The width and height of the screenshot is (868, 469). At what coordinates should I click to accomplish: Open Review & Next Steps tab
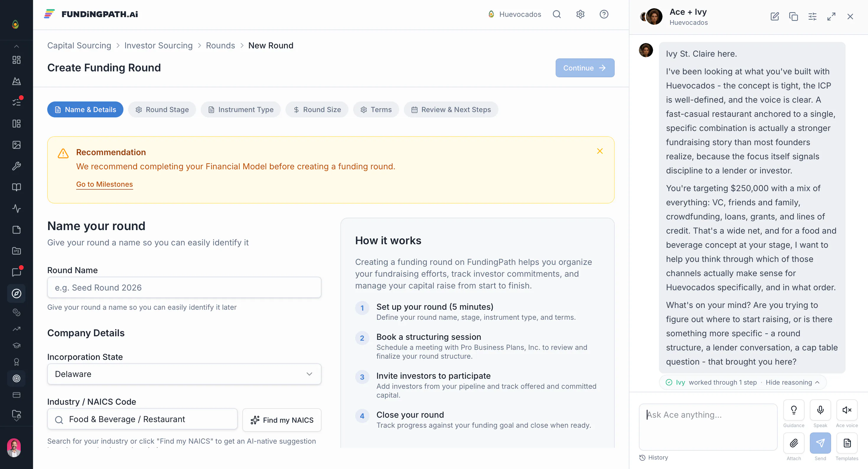[x=451, y=109]
